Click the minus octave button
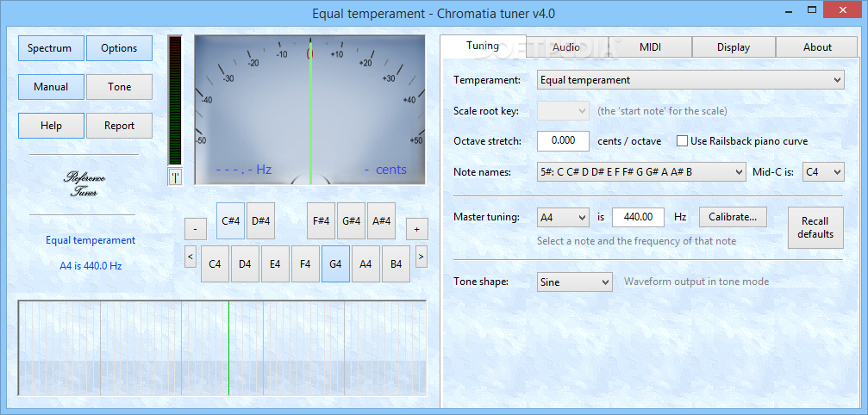Viewport: 868px width, 415px height. coord(196,229)
